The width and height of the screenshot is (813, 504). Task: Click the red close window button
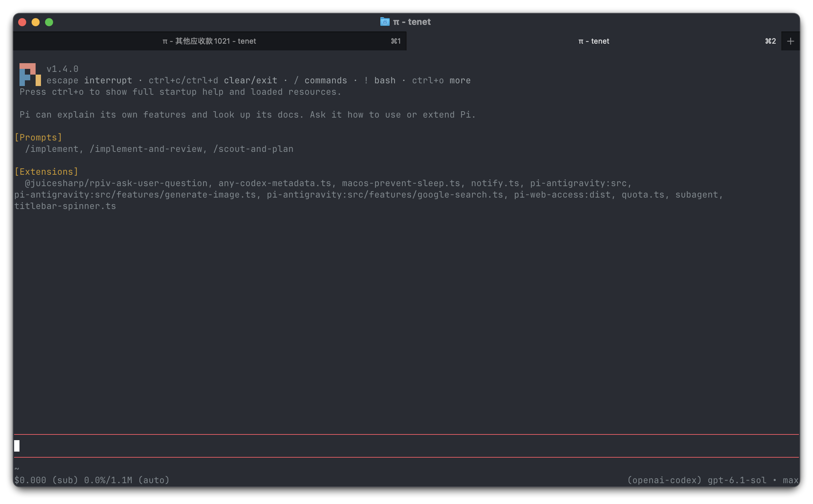[x=22, y=22]
